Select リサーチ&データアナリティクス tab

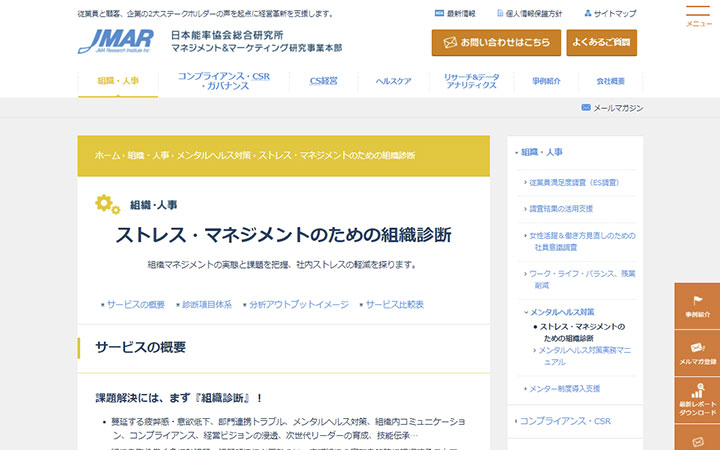click(x=471, y=81)
